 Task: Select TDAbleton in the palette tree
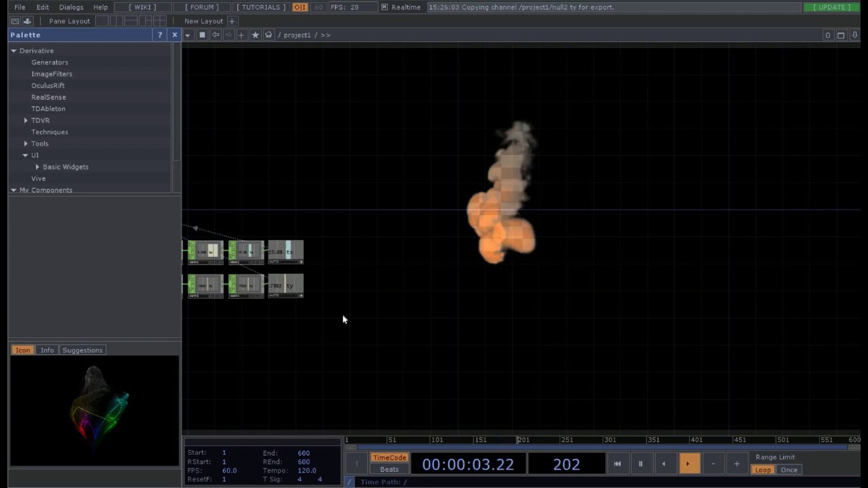point(48,108)
